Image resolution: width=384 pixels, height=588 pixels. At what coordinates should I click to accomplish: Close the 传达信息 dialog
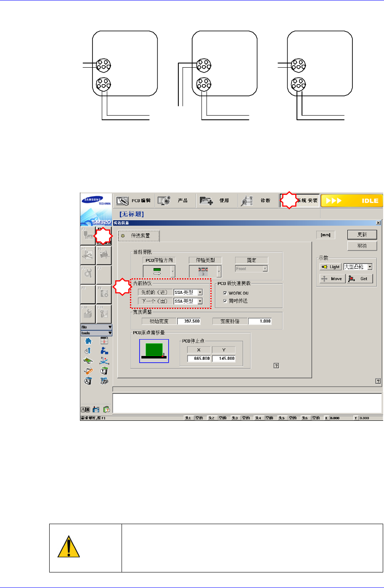[x=378, y=222]
